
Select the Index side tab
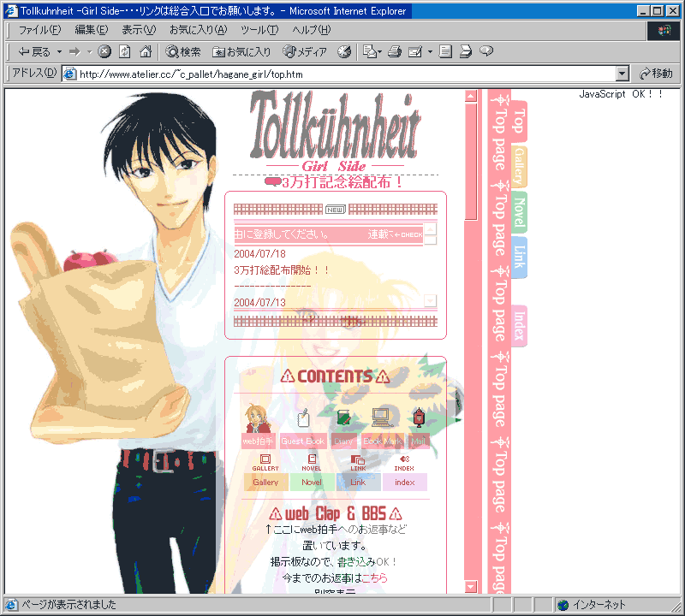pyautogui.click(x=519, y=325)
